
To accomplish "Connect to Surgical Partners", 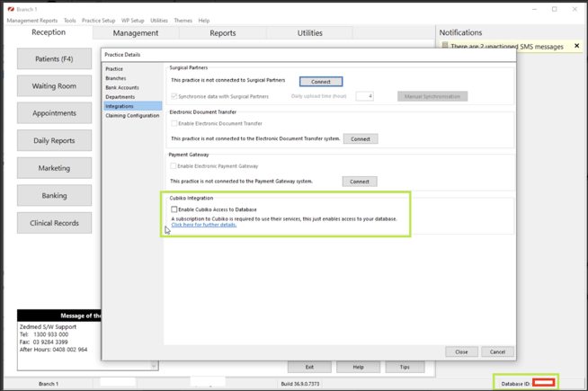I will point(320,82).
